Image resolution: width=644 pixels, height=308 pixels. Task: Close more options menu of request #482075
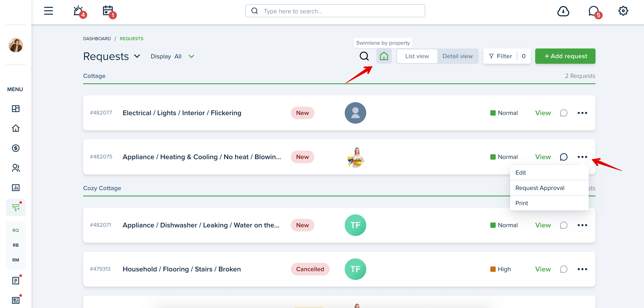(x=582, y=157)
